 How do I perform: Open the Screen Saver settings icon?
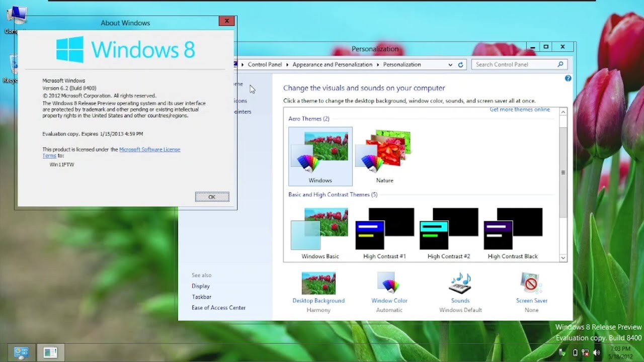pyautogui.click(x=531, y=283)
